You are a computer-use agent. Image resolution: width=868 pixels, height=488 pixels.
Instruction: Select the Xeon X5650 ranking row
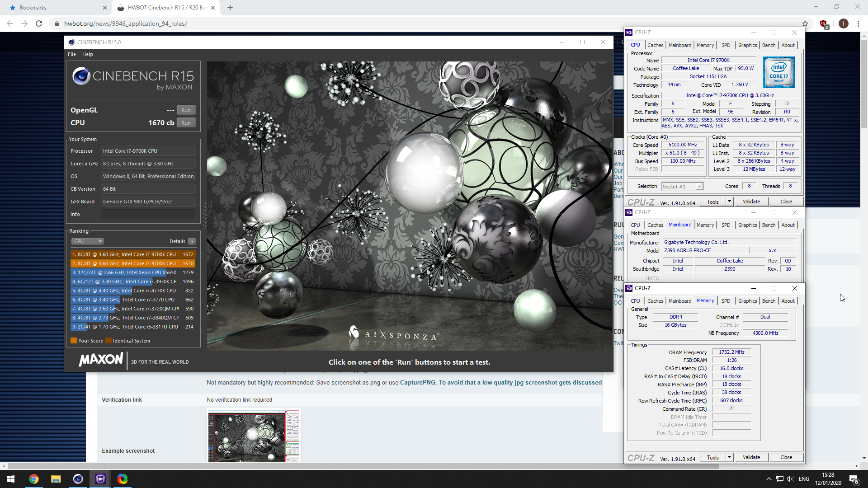(133, 272)
